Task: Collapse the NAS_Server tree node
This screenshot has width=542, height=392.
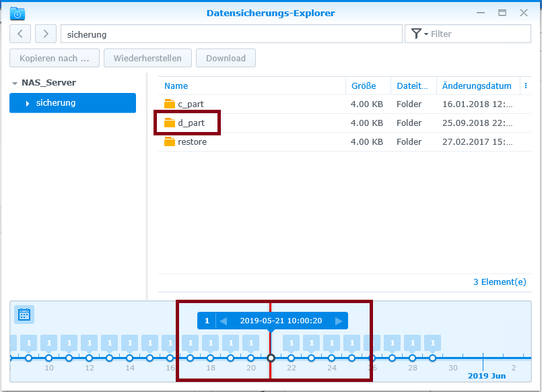Action: [x=15, y=83]
